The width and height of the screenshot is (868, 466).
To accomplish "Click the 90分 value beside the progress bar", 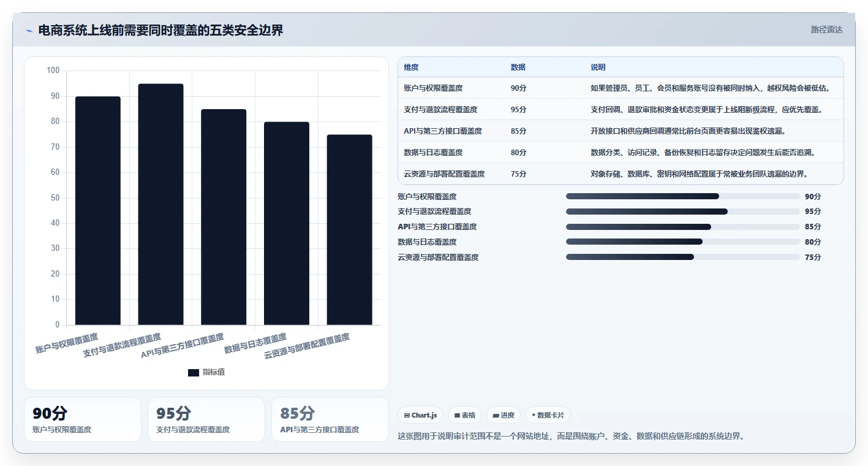I will coord(813,197).
